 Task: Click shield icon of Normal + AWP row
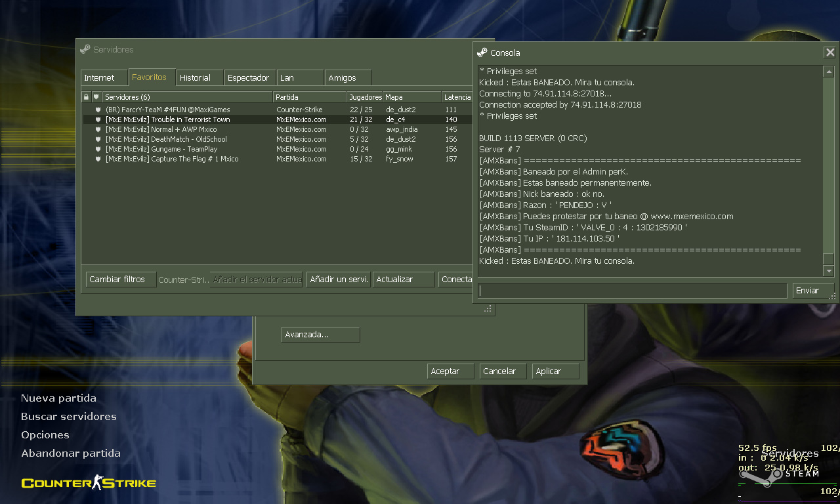(x=98, y=129)
